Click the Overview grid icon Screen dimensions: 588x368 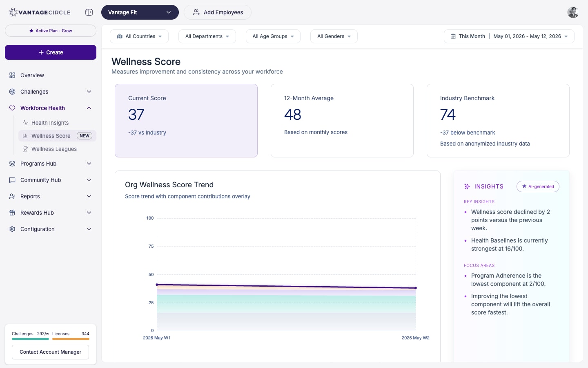[12, 75]
